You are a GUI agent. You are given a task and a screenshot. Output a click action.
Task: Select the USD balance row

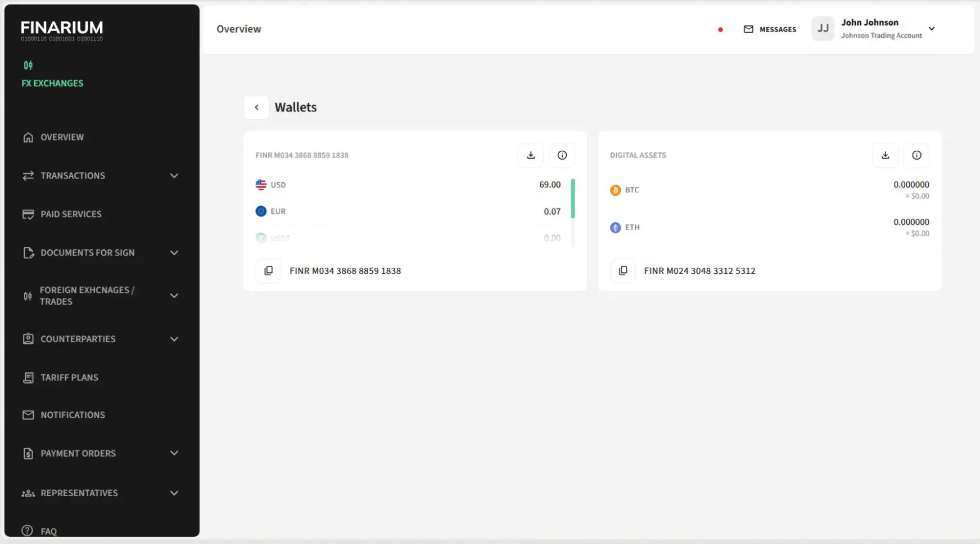pos(408,185)
